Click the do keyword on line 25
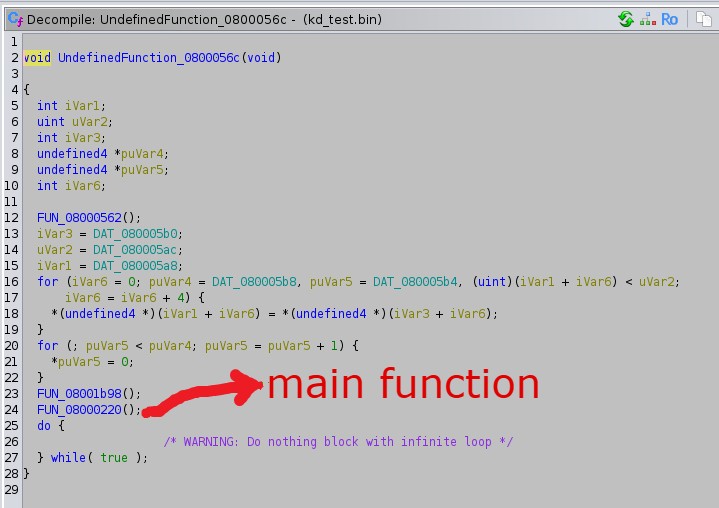 click(44, 426)
